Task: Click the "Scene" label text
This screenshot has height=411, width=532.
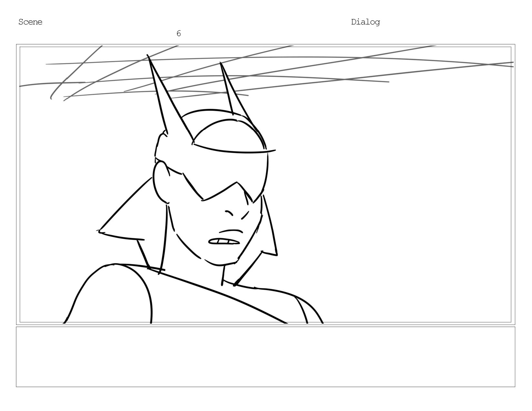Action: click(x=30, y=22)
